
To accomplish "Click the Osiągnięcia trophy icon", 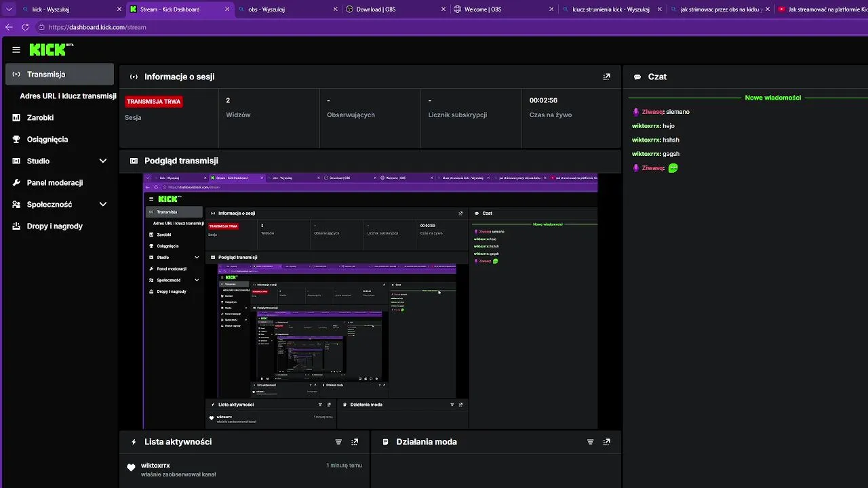I will [x=16, y=139].
